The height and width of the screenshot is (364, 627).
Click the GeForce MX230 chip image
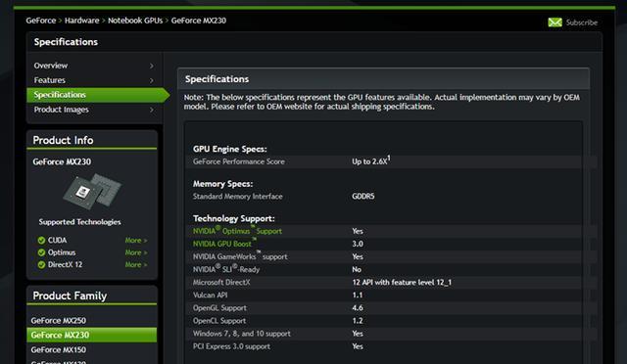[x=92, y=191]
